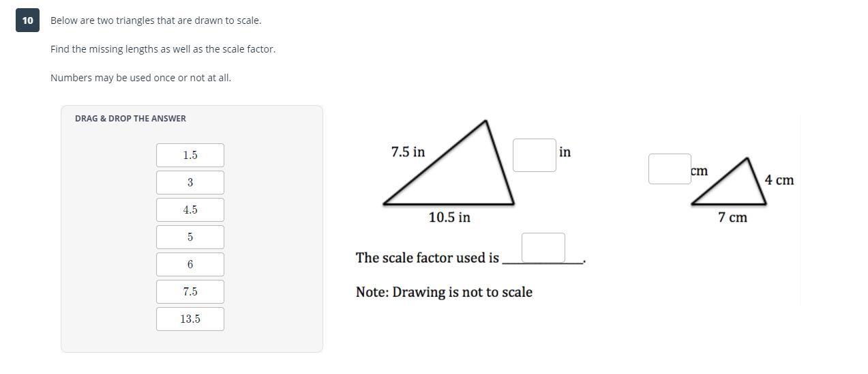
Task: Pick the 4.5 answer tile
Action: coord(190,210)
